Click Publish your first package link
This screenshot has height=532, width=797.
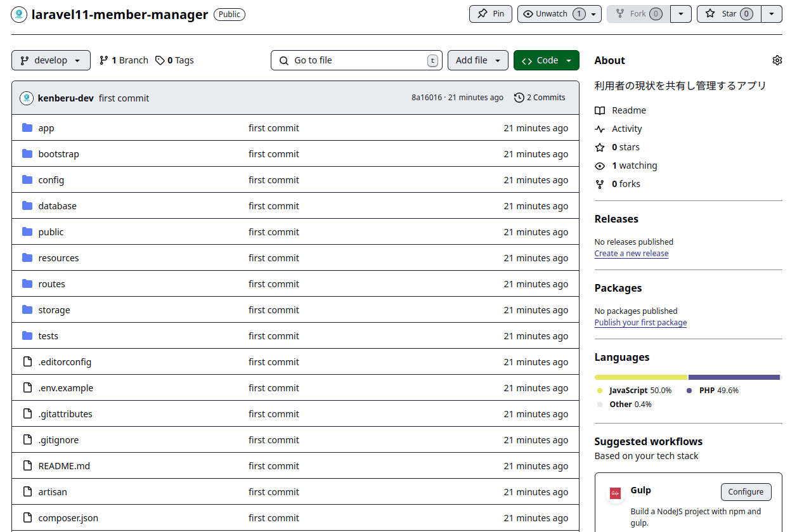(x=640, y=322)
